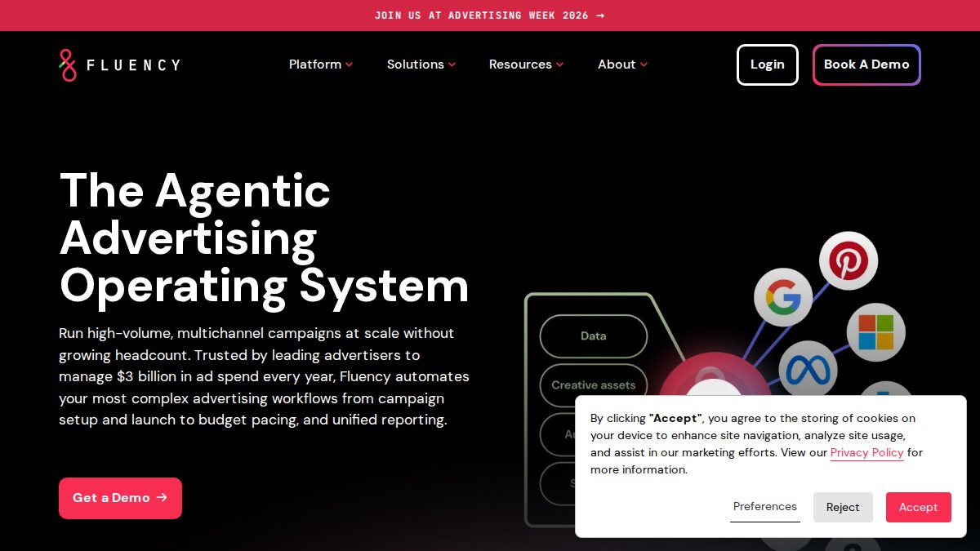This screenshot has height=551, width=980.
Task: Click the Pinterest icon bubble
Action: 849,261
